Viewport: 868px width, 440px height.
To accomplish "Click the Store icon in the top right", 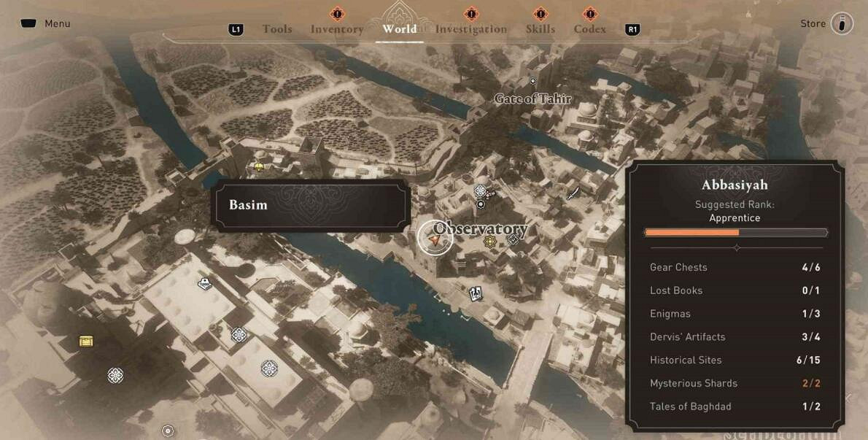I will [x=842, y=24].
